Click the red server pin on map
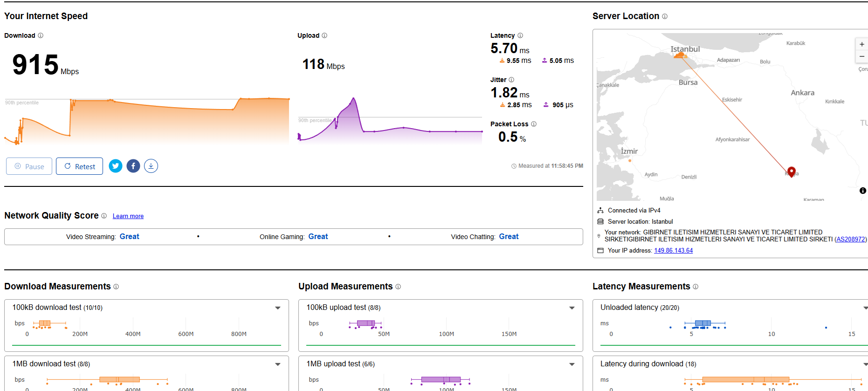The image size is (868, 391). 792,171
